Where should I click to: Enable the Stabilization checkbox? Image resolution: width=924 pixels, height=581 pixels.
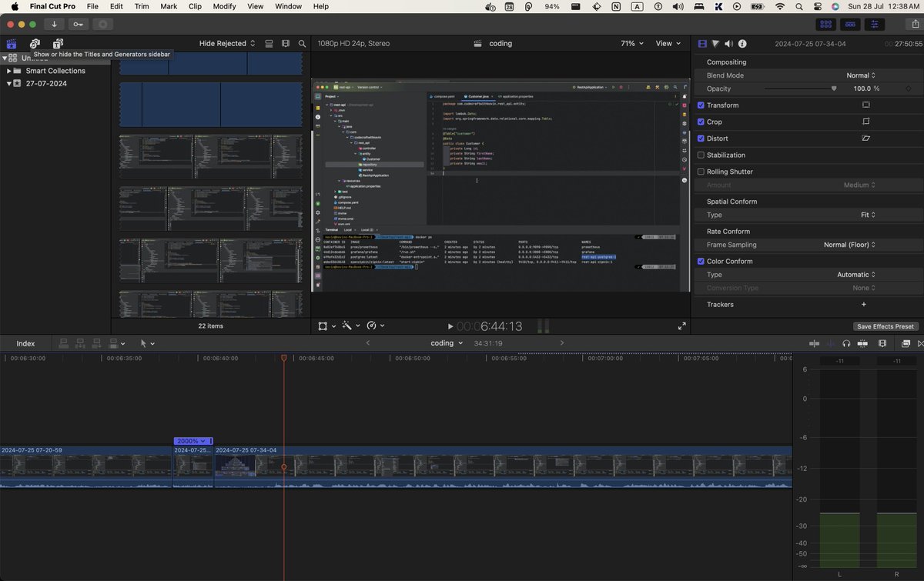[x=701, y=155]
